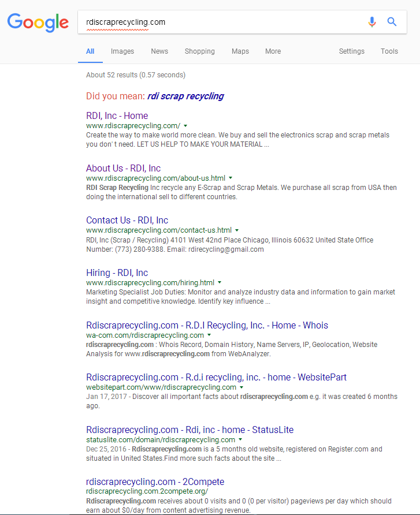Click URL text www.rdiscraprecycling.com/about-us.html
Screen dimensions: 420x515
tap(156, 178)
